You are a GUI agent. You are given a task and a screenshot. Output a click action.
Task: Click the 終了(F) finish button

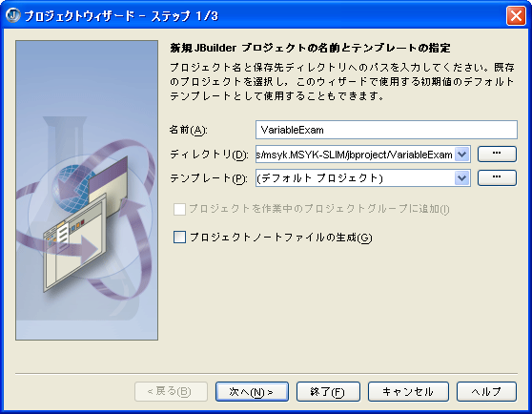328,392
